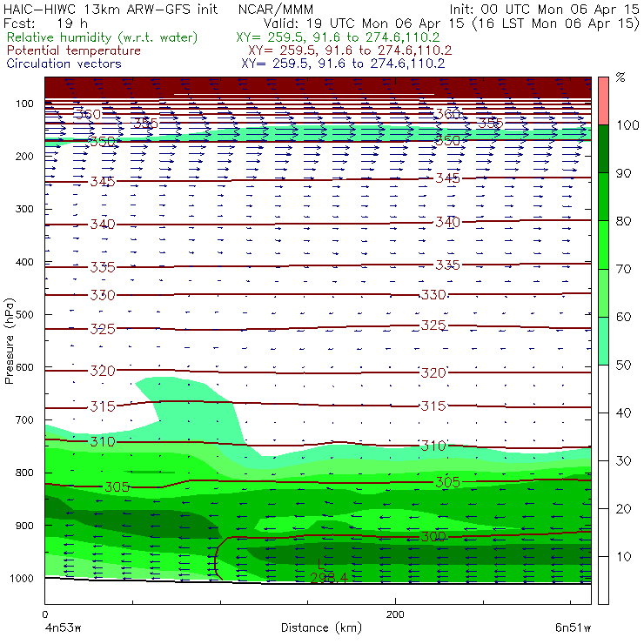
Task: Select the '100' label on the color bar
Action: (x=627, y=124)
